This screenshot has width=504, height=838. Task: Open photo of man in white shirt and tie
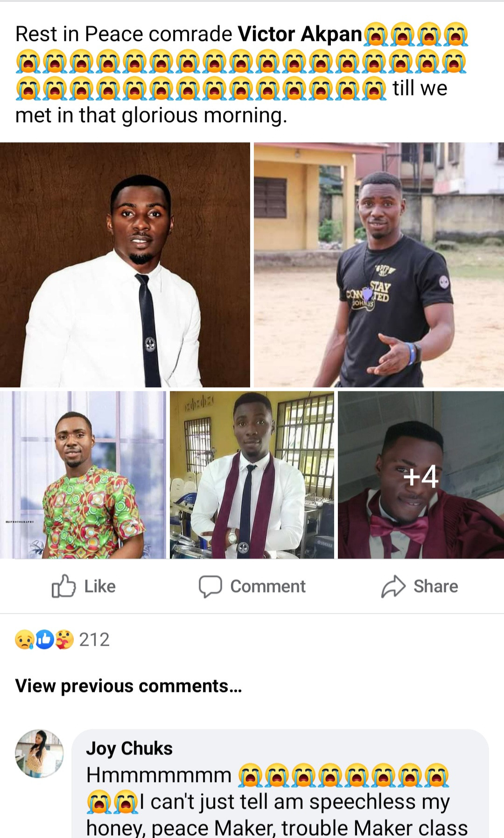(125, 265)
